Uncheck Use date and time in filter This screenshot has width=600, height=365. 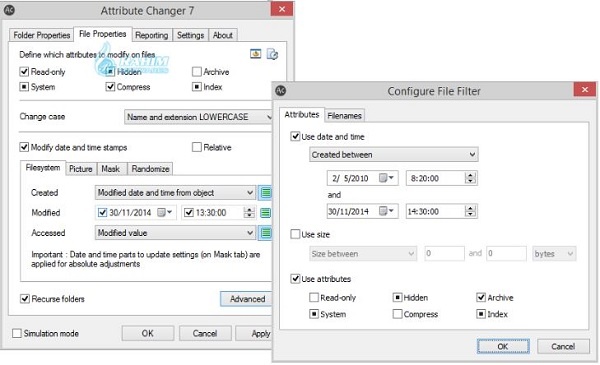[x=295, y=136]
